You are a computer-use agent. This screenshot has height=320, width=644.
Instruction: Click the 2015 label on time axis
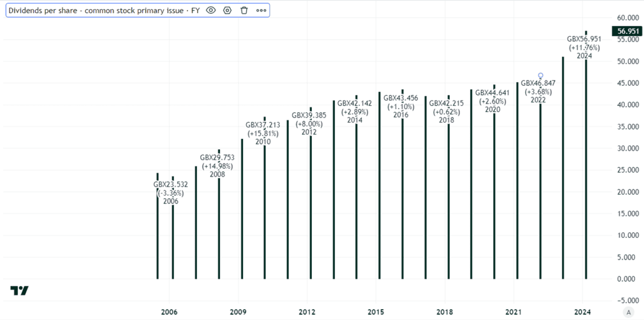click(376, 312)
